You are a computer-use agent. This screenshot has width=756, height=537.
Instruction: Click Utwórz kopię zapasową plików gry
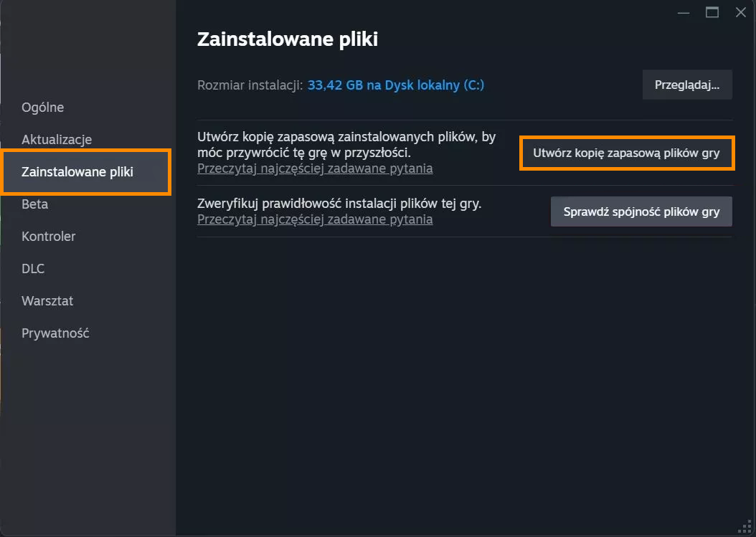pyautogui.click(x=626, y=153)
